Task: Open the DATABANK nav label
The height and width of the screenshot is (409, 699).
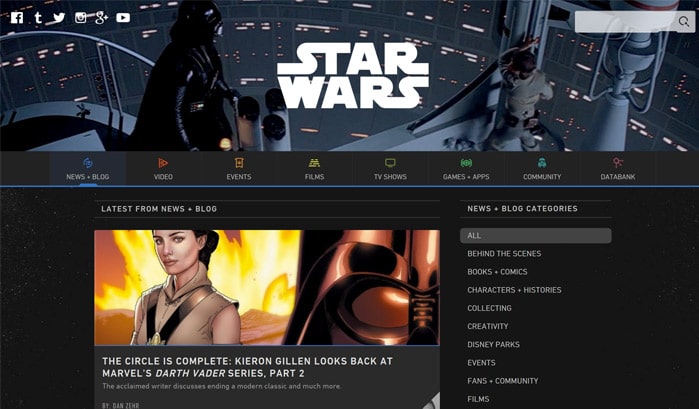Action: pos(618,177)
